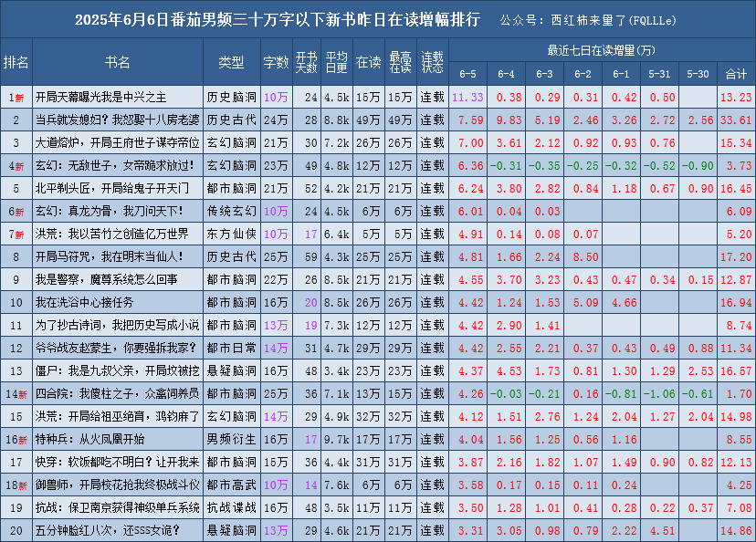Click the 5.09 value in row 10
The width and height of the screenshot is (756, 542).
586,303
